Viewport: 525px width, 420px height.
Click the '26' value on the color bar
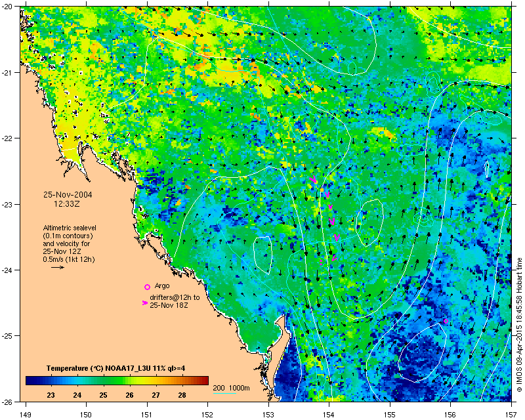pyautogui.click(x=129, y=395)
